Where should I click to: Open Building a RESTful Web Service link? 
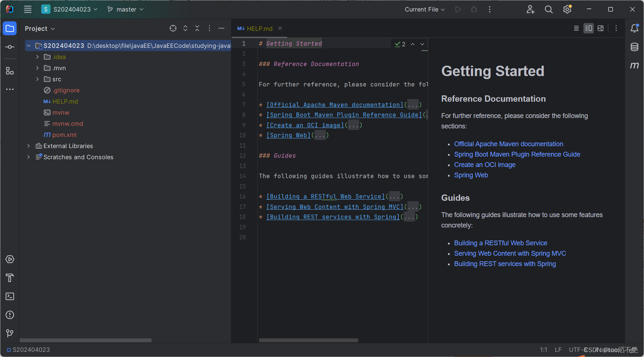(501, 243)
